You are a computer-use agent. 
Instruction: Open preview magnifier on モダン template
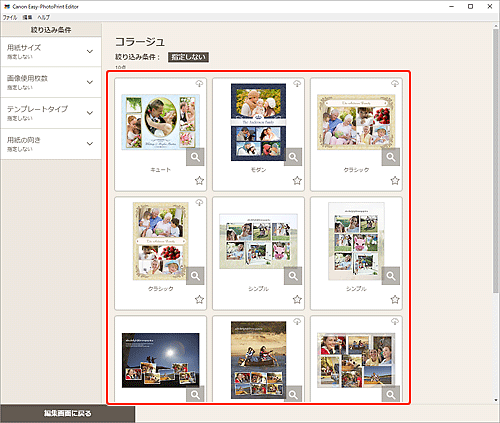coord(293,157)
